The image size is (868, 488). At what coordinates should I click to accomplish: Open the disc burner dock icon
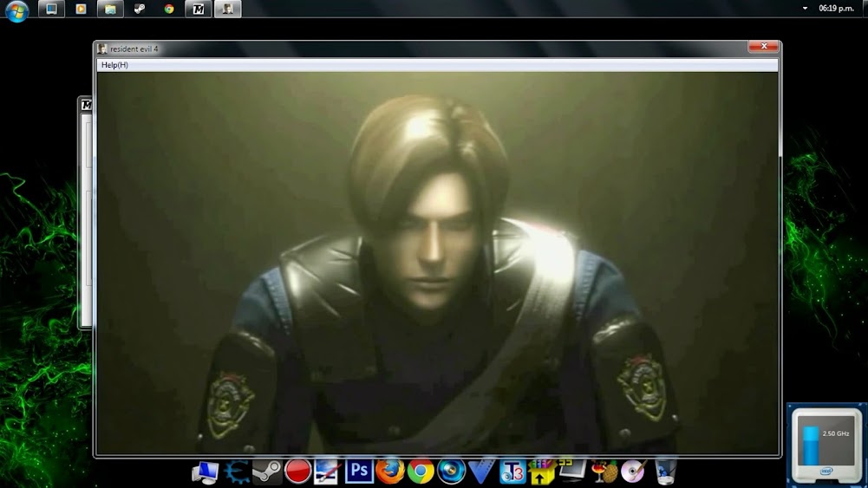633,472
